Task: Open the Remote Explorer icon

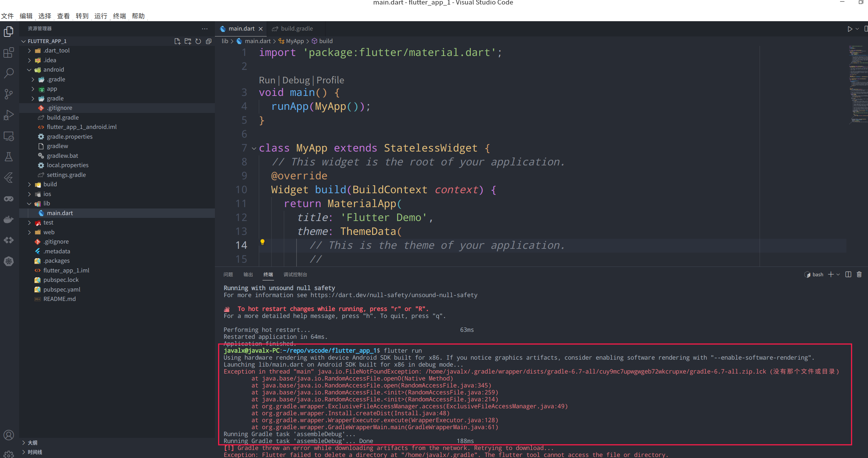Action: 9,136
